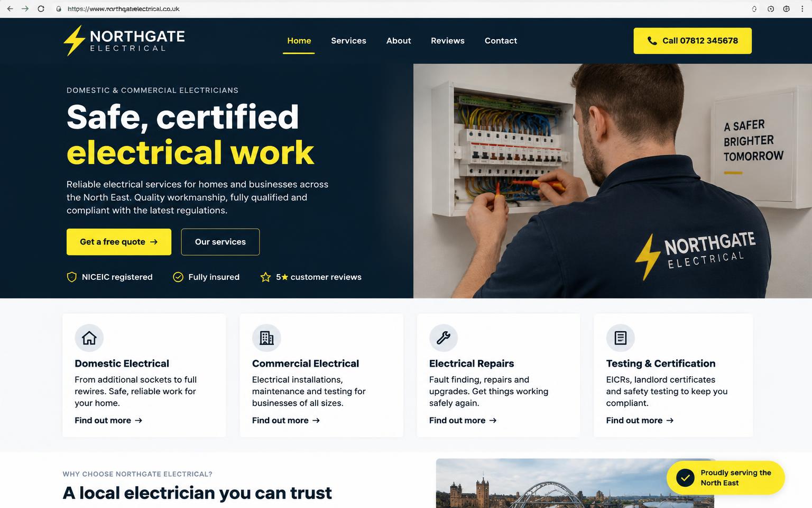Follow Find out more under Testing & Certification

640,420
